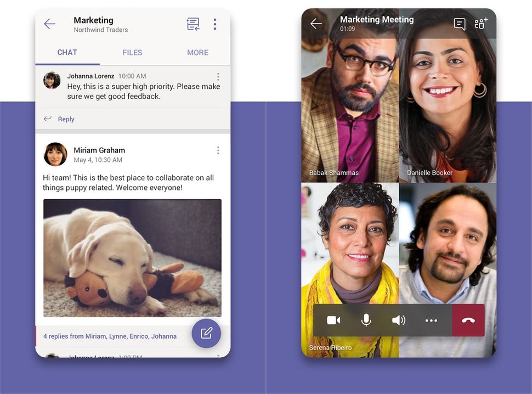Viewport: 532px width, 394px height.
Task: View the sleeping puppy photo
Action: (132, 258)
